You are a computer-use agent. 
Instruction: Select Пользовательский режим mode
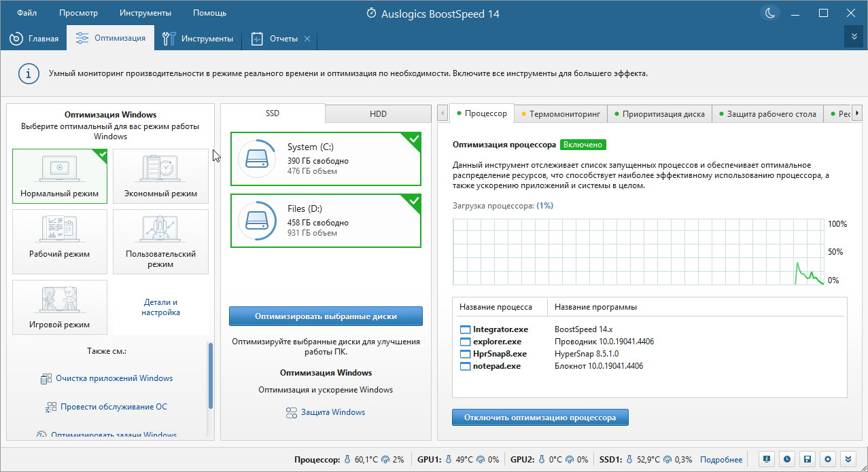[x=160, y=241]
